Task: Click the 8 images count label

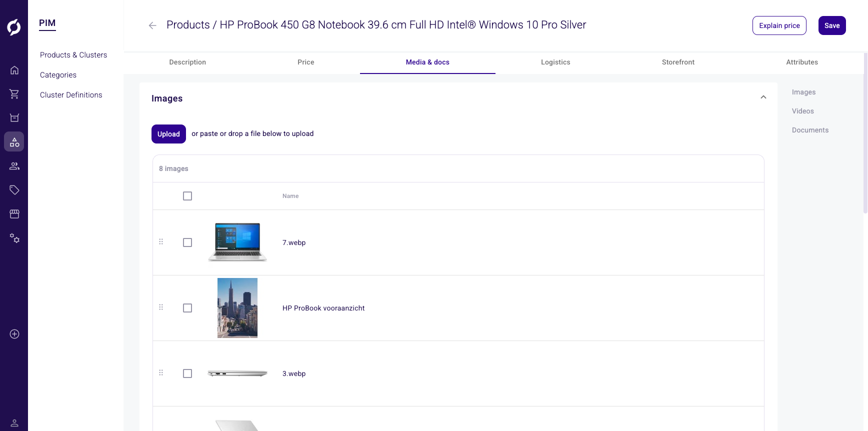Action: click(173, 168)
